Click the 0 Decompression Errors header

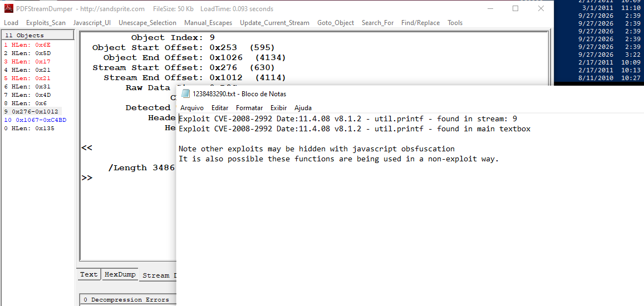click(127, 299)
